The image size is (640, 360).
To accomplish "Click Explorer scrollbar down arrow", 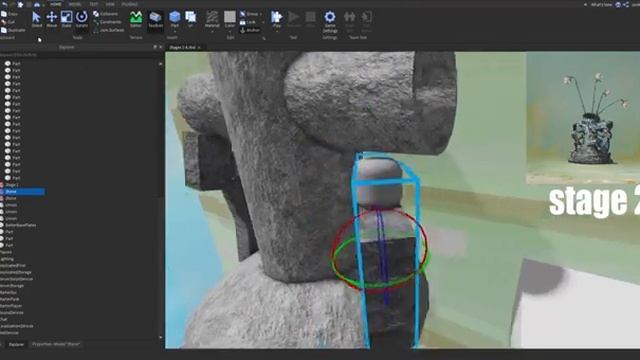I will [x=160, y=338].
